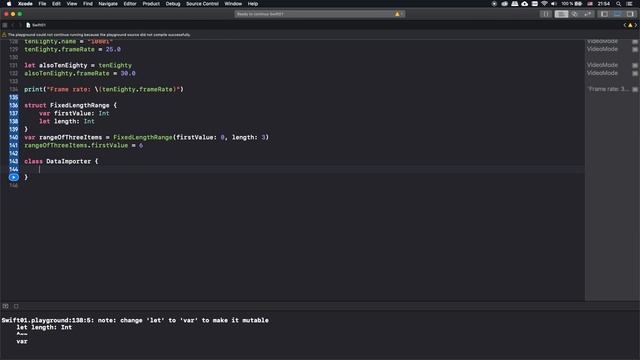The height and width of the screenshot is (360, 640).
Task: Click the cloud upload menu bar icon
Action: pyautogui.click(x=524, y=4)
